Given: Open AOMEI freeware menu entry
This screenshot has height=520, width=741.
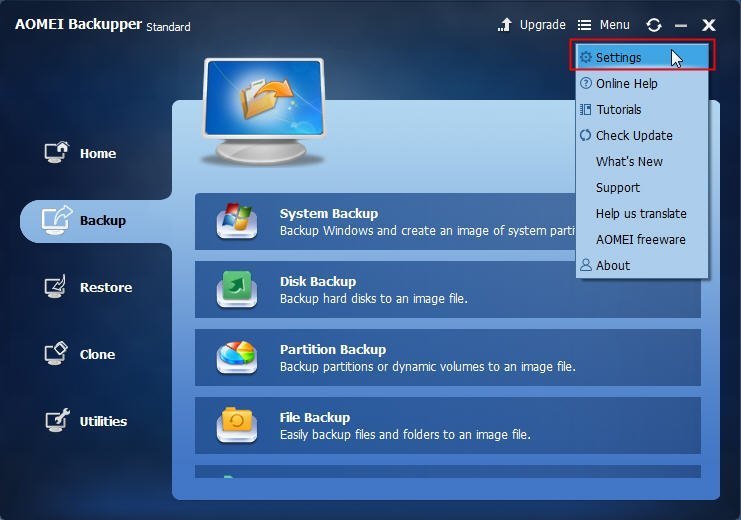Looking at the screenshot, I should pos(642,240).
